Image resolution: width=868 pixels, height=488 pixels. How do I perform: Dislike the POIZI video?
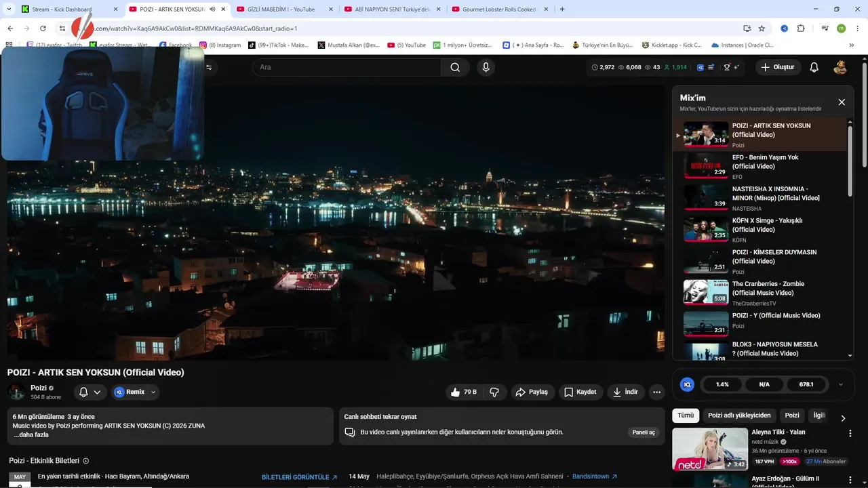tap(494, 392)
